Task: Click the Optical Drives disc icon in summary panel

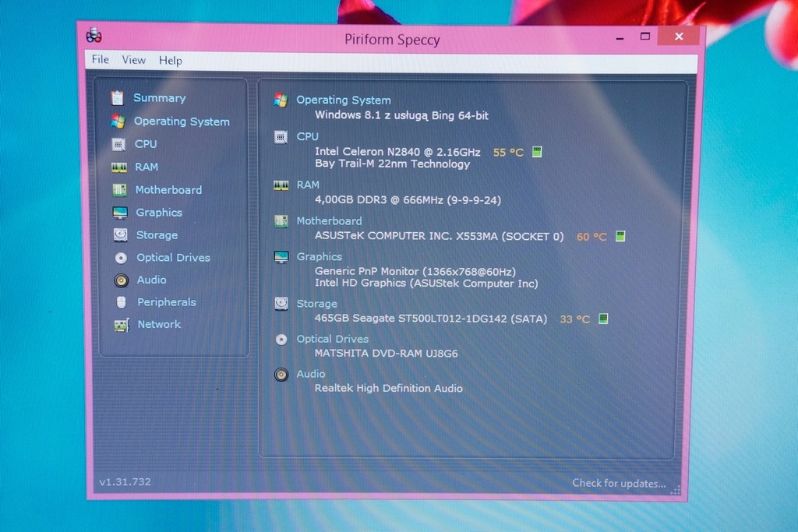Action: [x=281, y=340]
